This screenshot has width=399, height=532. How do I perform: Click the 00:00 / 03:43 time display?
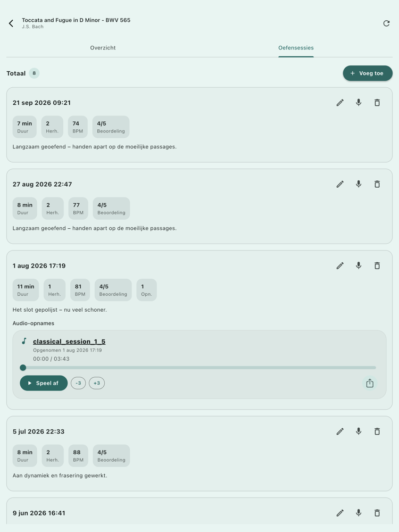[x=51, y=359]
